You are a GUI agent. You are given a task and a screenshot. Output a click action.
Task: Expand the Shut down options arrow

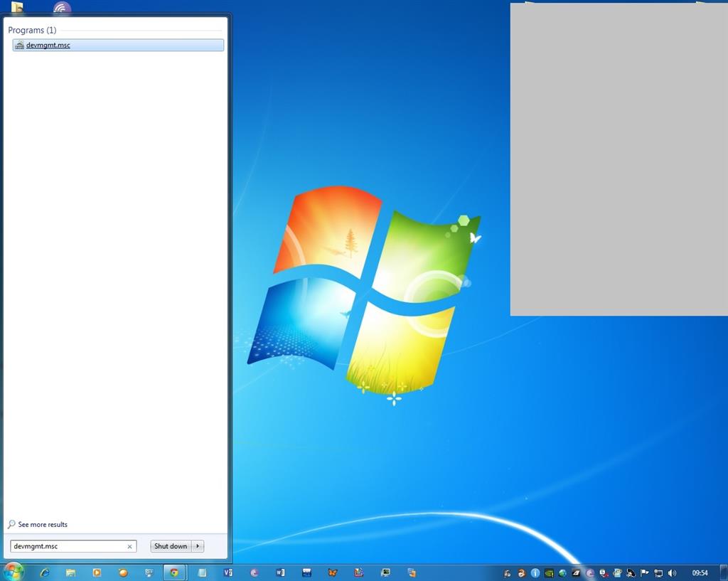pyautogui.click(x=198, y=546)
